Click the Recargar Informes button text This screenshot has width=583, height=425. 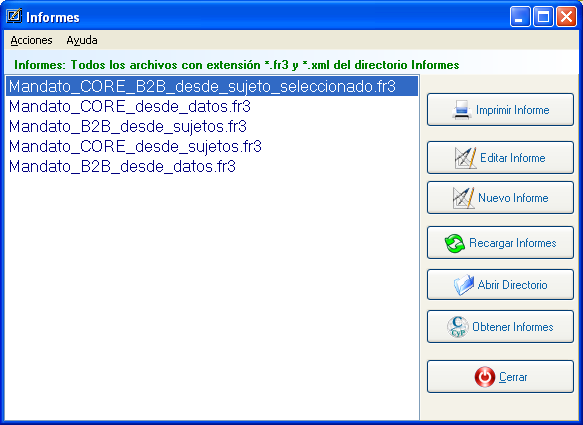tap(512, 243)
